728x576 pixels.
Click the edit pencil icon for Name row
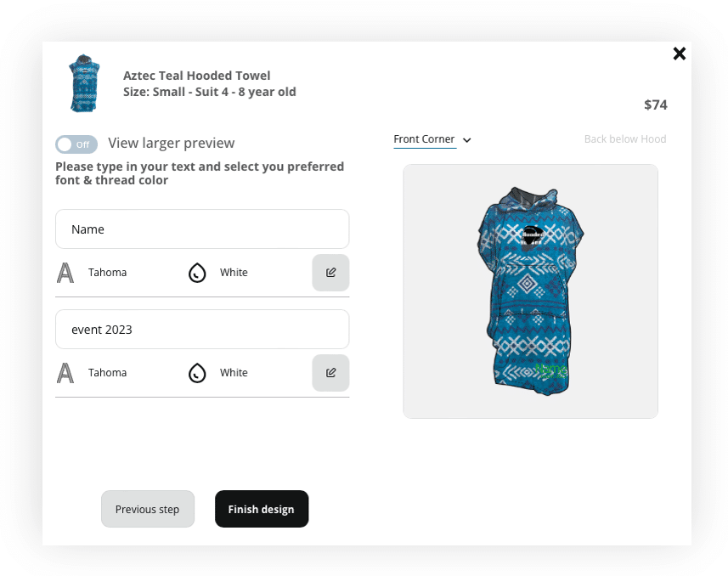coord(330,273)
